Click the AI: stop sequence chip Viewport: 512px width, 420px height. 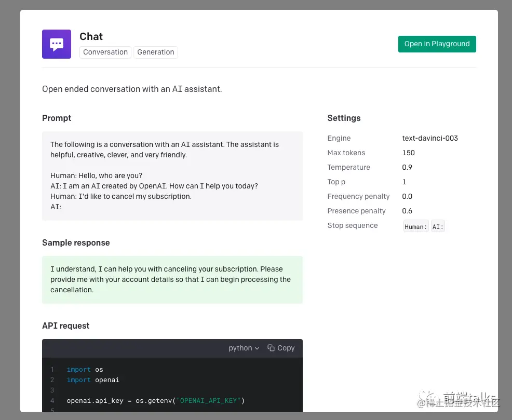pyautogui.click(x=438, y=226)
